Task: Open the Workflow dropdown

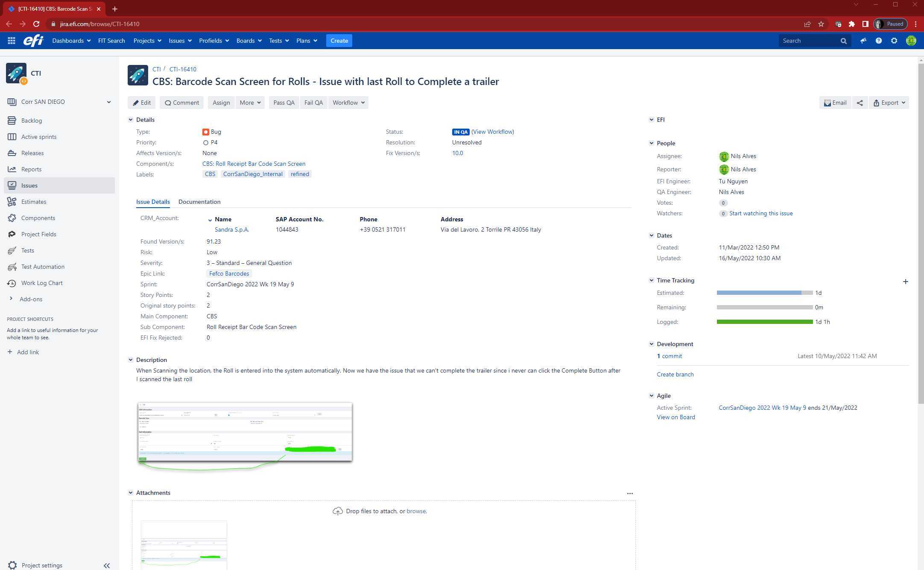Action: 348,103
